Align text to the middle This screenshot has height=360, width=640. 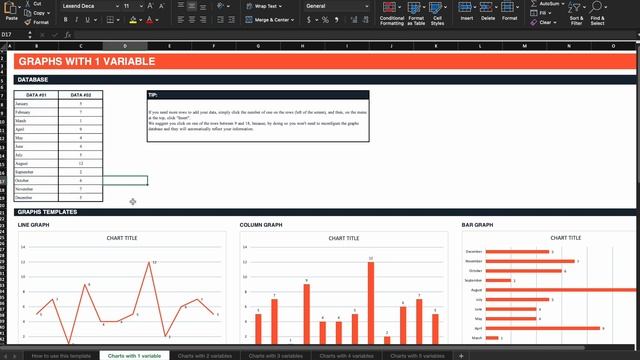[192, 6]
